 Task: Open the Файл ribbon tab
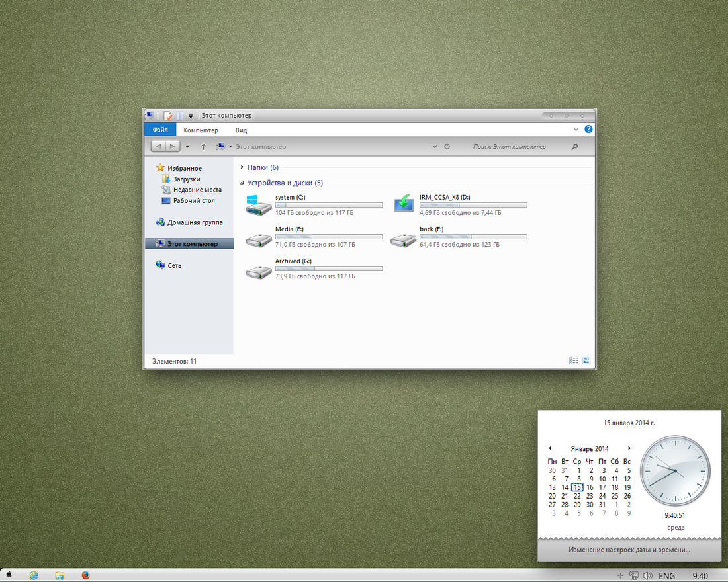pyautogui.click(x=160, y=130)
